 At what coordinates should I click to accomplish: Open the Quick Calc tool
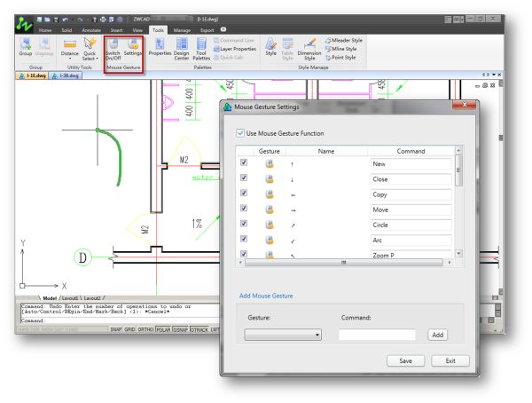click(x=229, y=58)
